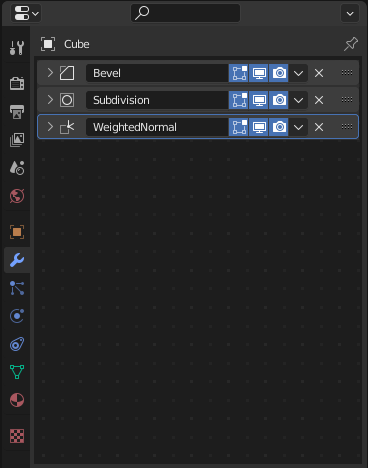Image resolution: width=368 pixels, height=468 pixels.
Task: Open the Object properties tab
Action: (17, 232)
